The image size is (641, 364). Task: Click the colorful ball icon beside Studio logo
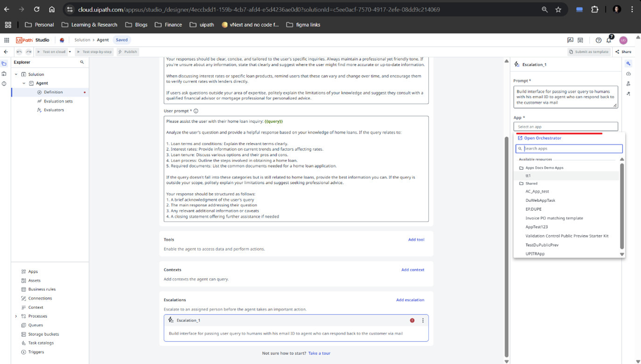point(62,40)
